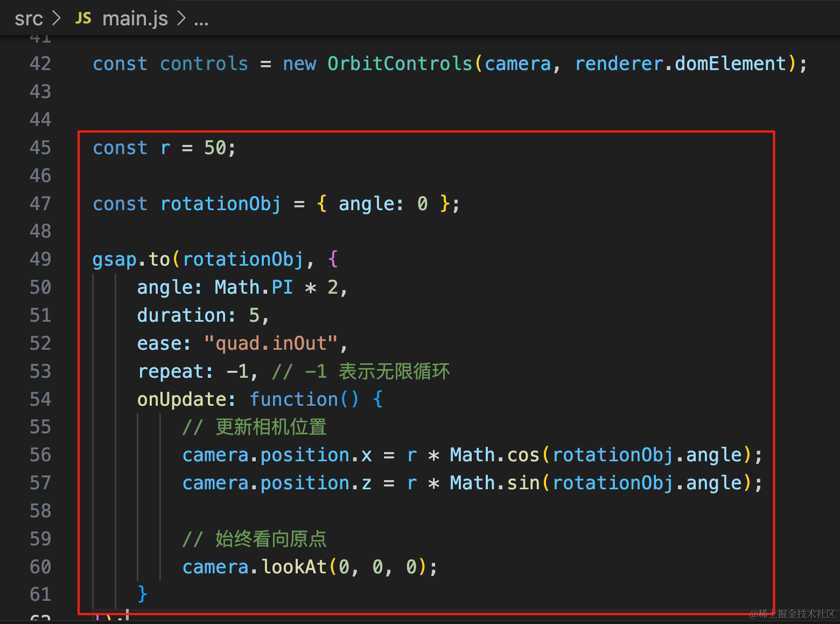The height and width of the screenshot is (624, 840).
Task: Click line number 61 in gutter
Action: [40, 594]
